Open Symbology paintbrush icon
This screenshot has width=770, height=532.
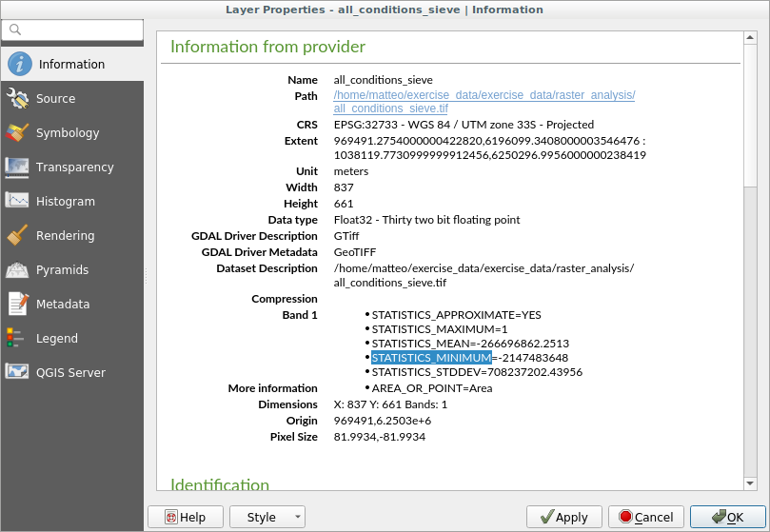18,133
